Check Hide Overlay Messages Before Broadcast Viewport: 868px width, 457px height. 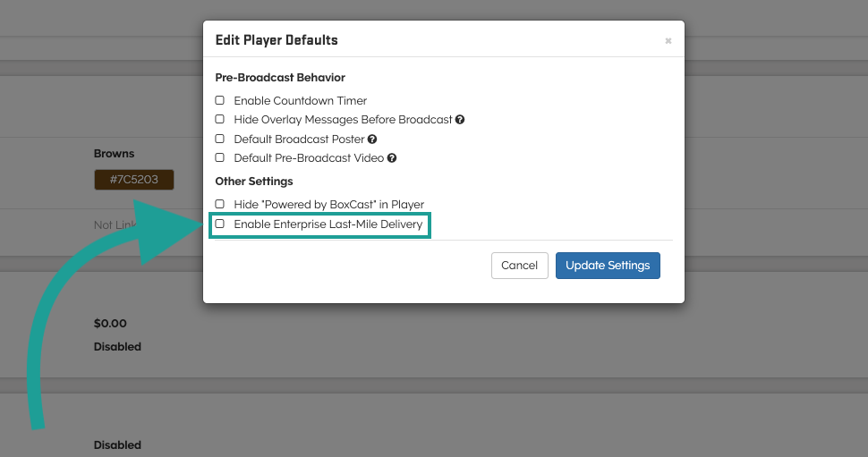click(220, 120)
